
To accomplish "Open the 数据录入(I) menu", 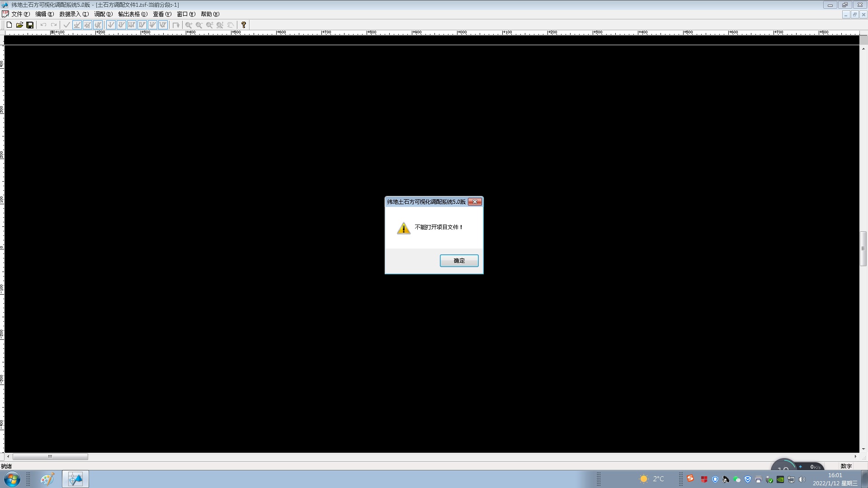I will click(x=74, y=14).
